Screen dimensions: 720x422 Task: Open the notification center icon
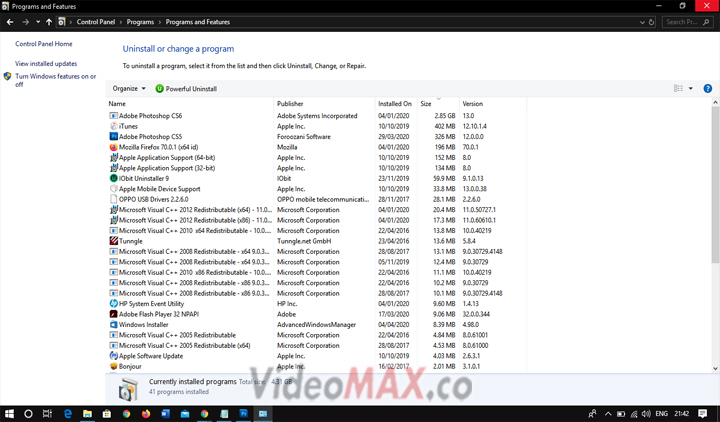tap(703, 414)
